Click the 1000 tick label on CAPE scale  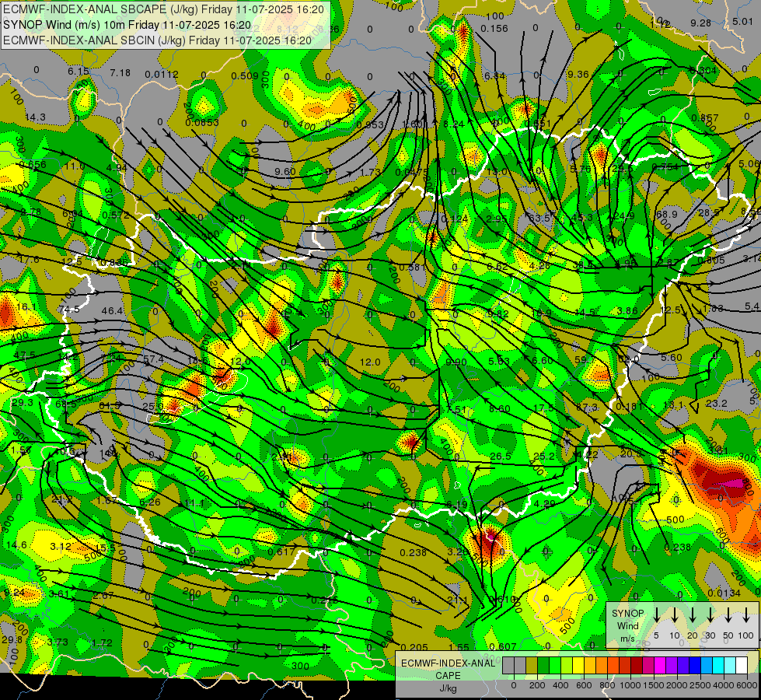coord(630,685)
